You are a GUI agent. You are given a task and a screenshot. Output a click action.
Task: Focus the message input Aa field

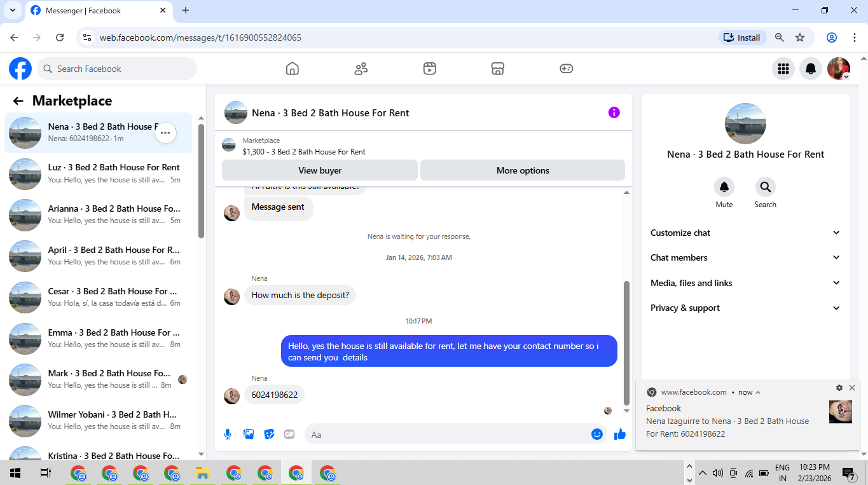pyautogui.click(x=455, y=435)
